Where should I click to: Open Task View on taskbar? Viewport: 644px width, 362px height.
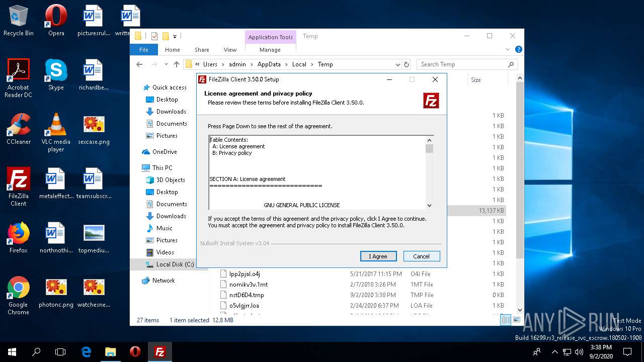click(60, 352)
